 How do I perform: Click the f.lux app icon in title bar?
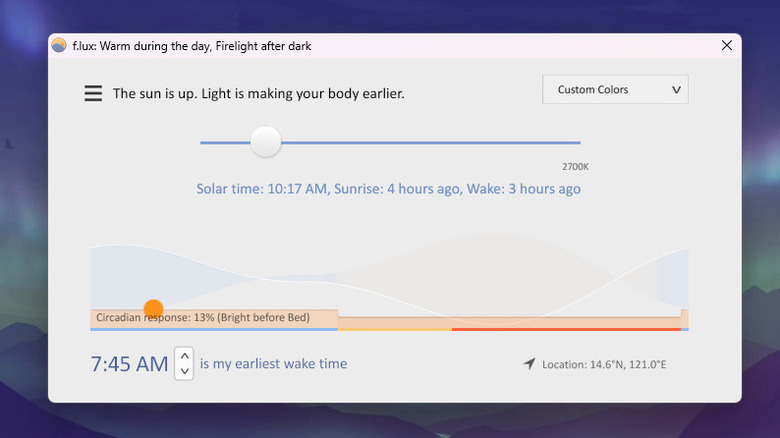[x=59, y=45]
